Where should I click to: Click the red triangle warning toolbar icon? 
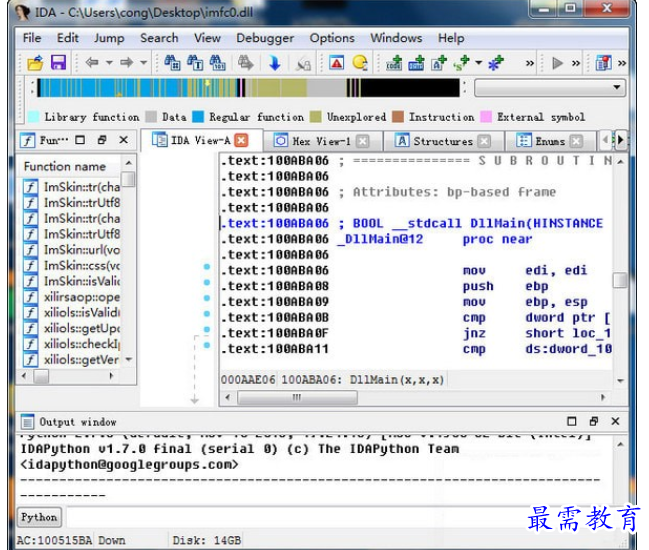click(337, 63)
